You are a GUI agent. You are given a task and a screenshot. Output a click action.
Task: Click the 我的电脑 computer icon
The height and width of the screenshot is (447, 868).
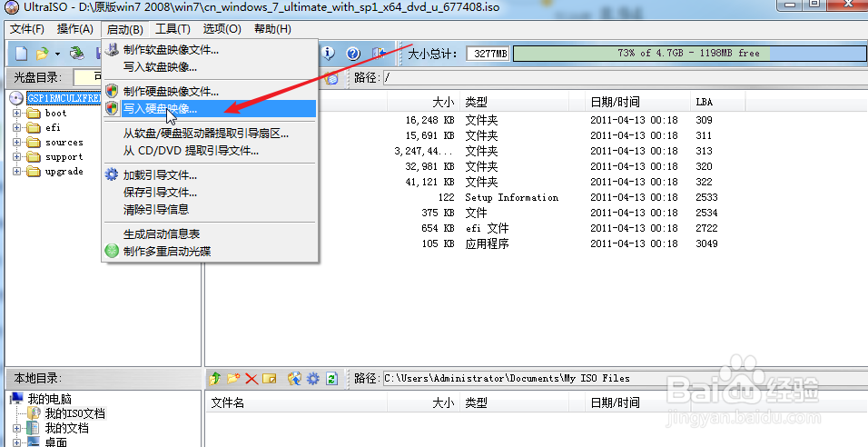(17, 399)
